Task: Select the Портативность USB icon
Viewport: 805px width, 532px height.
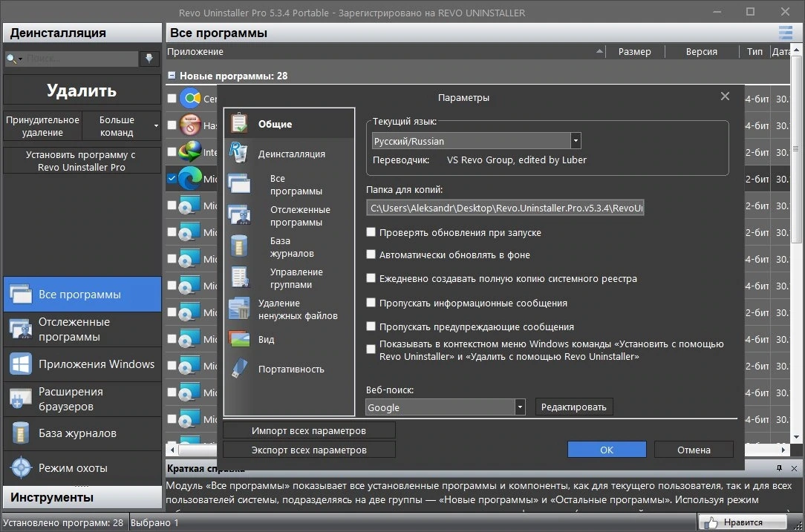Action: (239, 368)
